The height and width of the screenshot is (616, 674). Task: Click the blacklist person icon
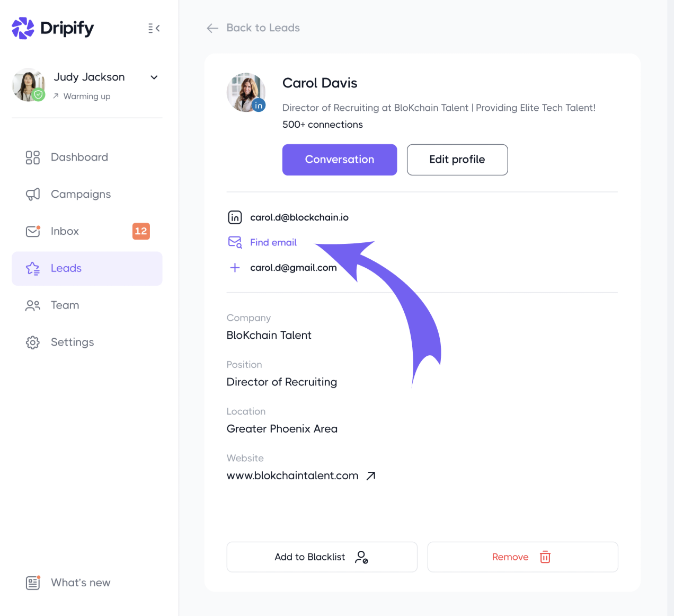point(362,557)
